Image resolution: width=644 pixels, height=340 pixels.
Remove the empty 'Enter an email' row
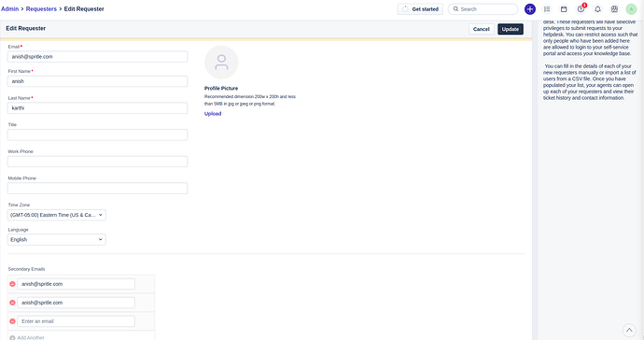coord(12,321)
